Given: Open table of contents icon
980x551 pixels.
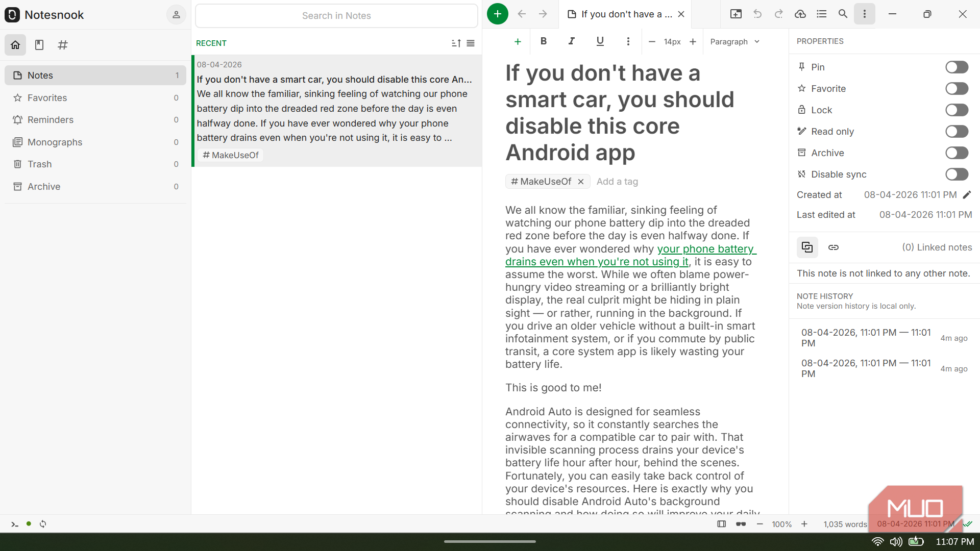Looking at the screenshot, I should (822, 14).
